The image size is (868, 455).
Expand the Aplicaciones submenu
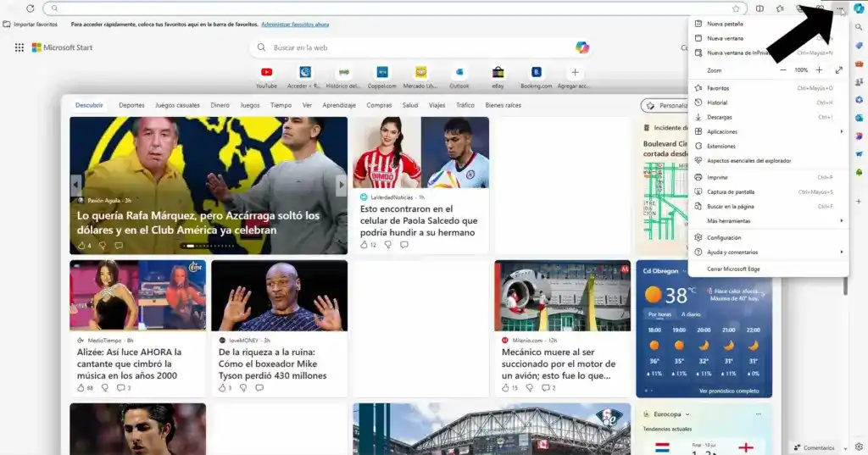coord(842,131)
